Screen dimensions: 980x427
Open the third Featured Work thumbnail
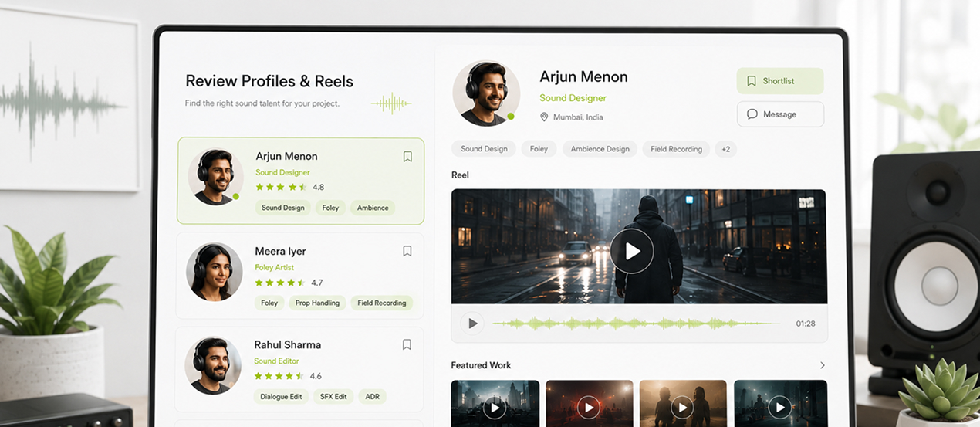683,404
